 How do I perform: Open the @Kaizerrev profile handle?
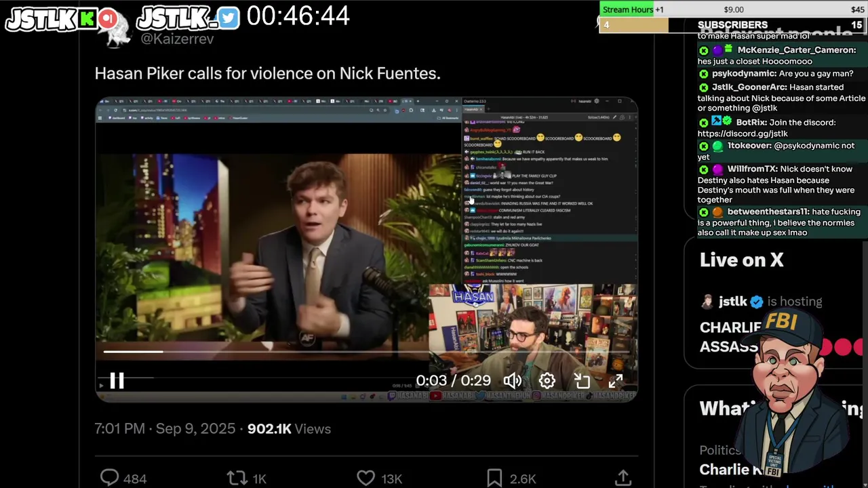177,39
